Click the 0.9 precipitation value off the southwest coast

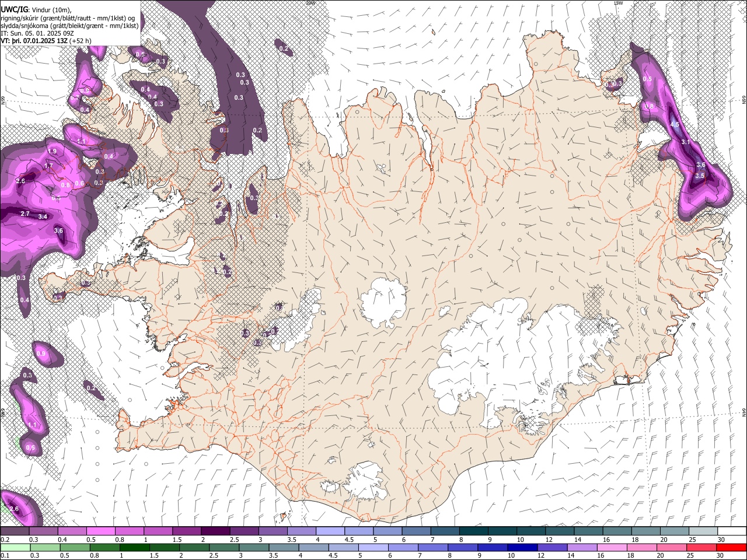pyautogui.click(x=41, y=353)
